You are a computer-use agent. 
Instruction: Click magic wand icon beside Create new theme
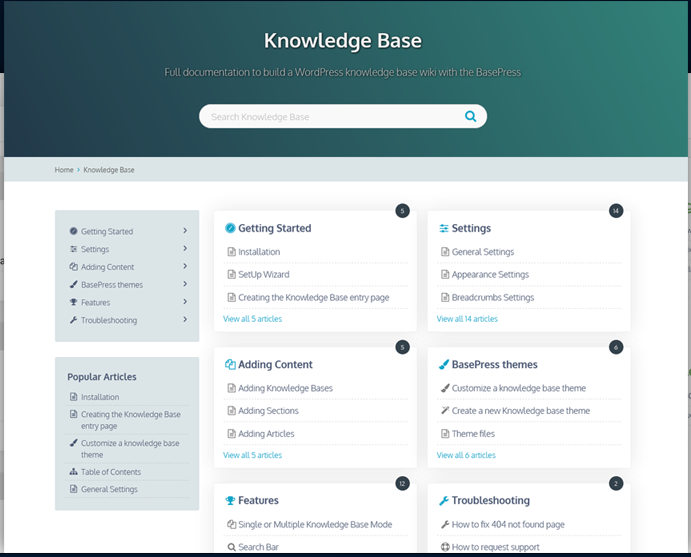click(445, 410)
